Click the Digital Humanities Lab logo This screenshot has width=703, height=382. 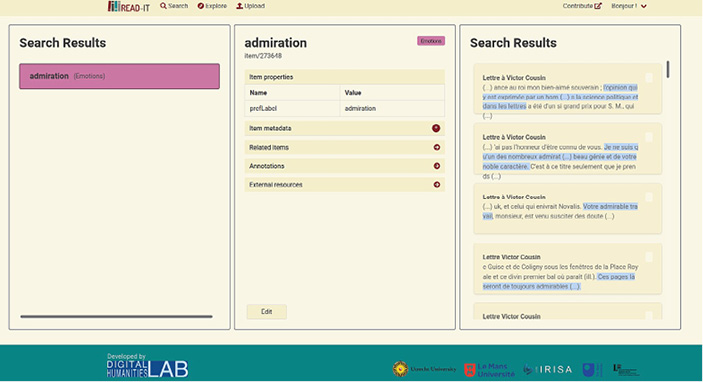pos(148,365)
